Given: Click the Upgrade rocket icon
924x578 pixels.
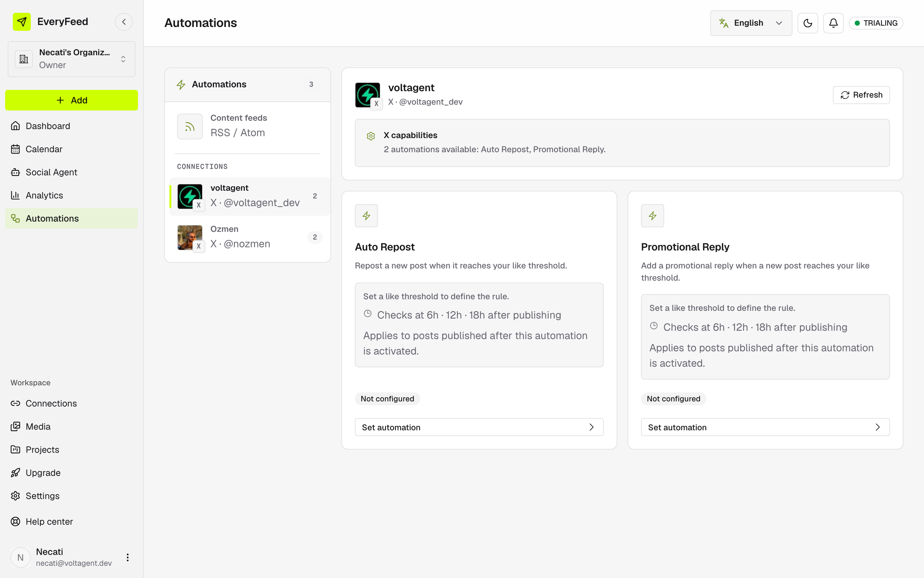Looking at the screenshot, I should (15, 472).
